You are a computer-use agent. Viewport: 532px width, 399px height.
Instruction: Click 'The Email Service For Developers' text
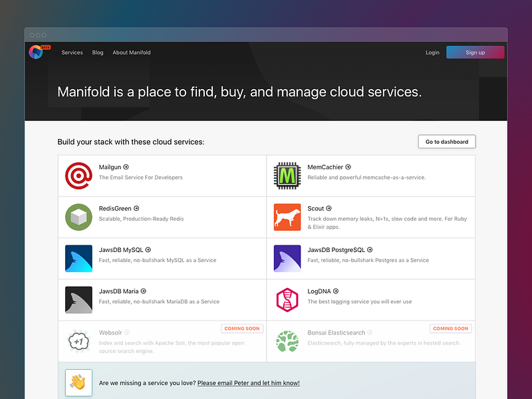coord(141,178)
